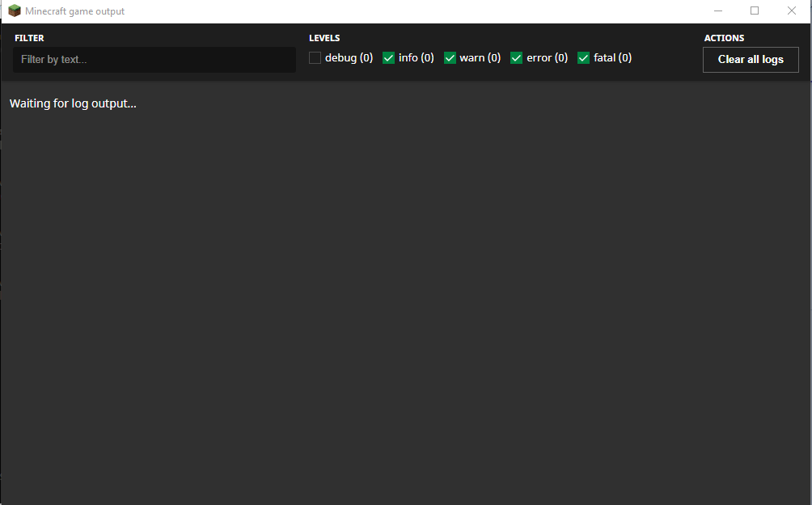Click the 'Minecraft game output' window title
Screen dimensions: 812x505
[x=74, y=11]
